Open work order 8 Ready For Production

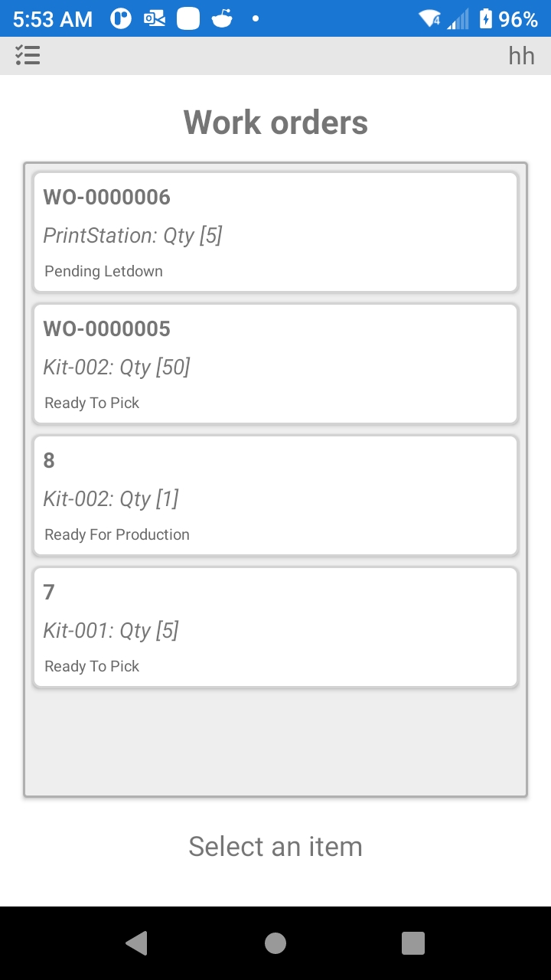coord(275,495)
